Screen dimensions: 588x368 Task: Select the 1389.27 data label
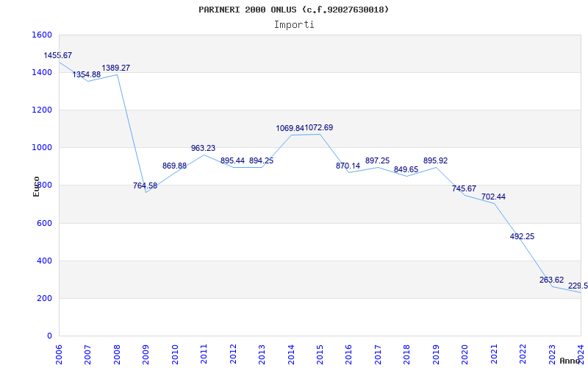tap(116, 68)
